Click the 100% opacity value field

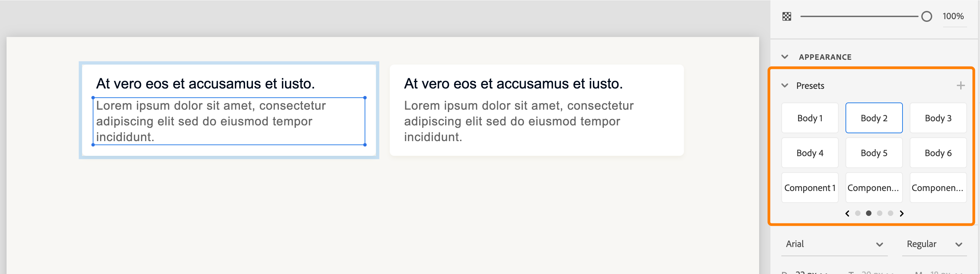click(x=953, y=16)
